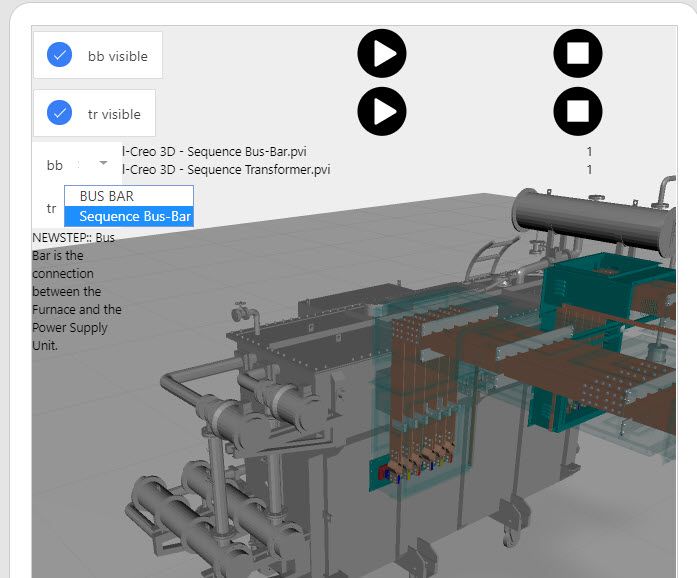Click the step number beside Sequence Transformer.pvi
697x578 pixels.
589,169
